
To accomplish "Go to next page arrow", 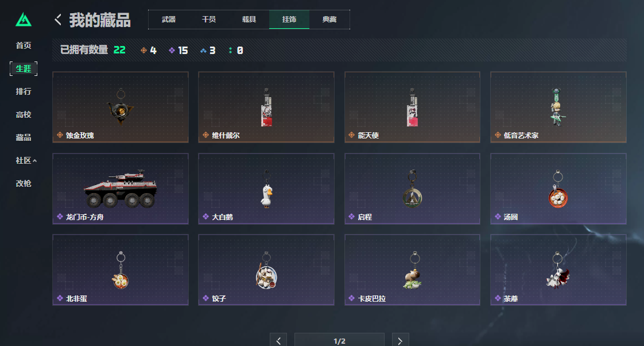I will pos(400,341).
